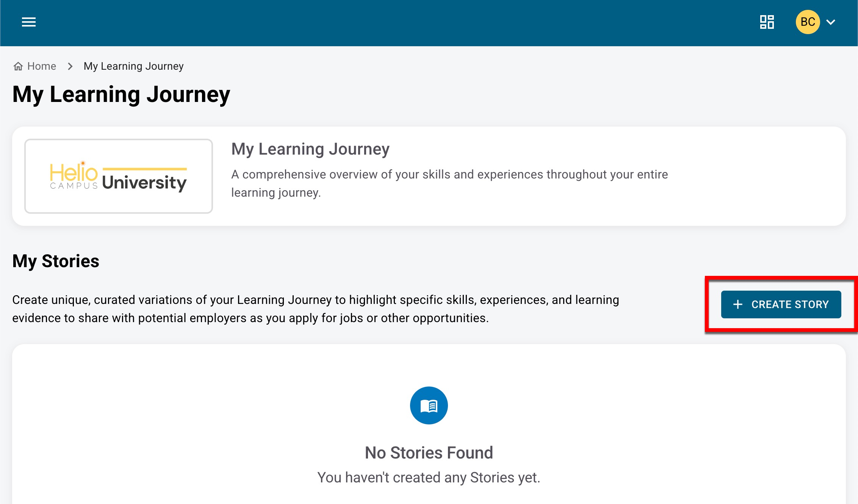
Task: Click the house icon in the breadcrumb
Action: (x=18, y=67)
